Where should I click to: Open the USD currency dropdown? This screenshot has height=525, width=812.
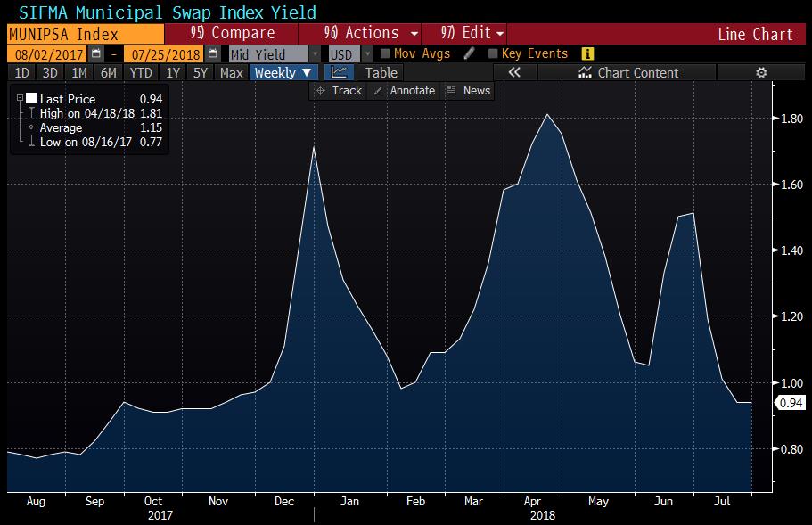[366, 54]
